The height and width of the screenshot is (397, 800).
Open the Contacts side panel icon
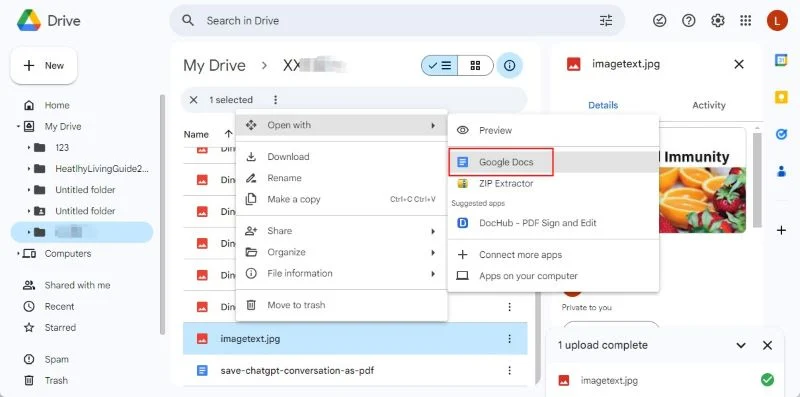(x=781, y=171)
